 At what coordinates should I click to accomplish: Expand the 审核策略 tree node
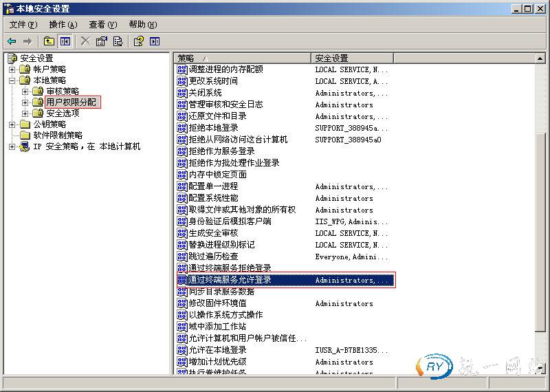[x=25, y=91]
